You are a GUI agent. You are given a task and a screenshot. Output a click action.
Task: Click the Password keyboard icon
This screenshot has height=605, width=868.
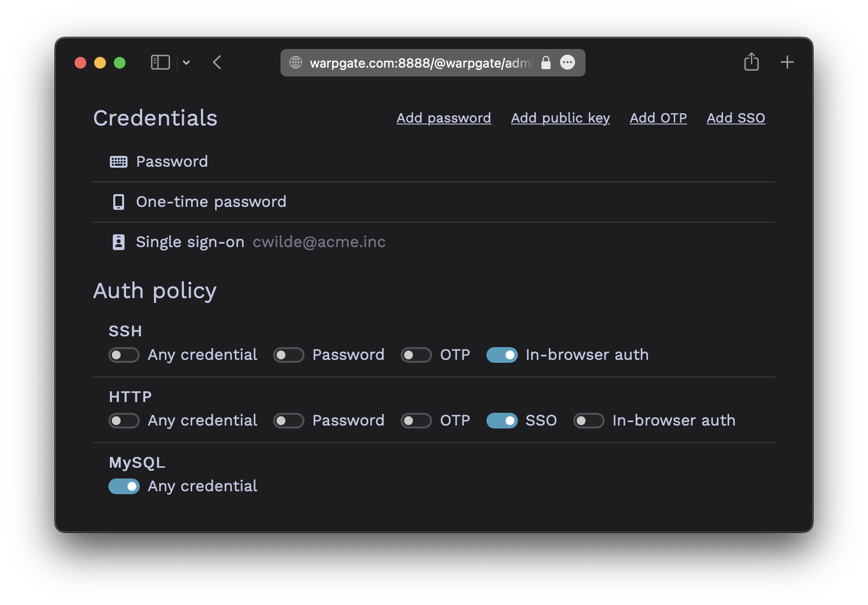pyautogui.click(x=119, y=162)
